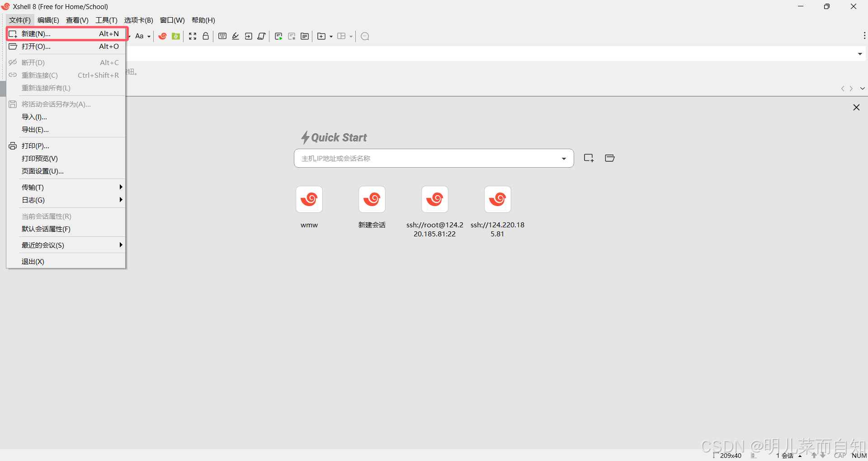Click the 文件(F) menu title
Viewport: 868px width, 461px height.
click(x=20, y=20)
